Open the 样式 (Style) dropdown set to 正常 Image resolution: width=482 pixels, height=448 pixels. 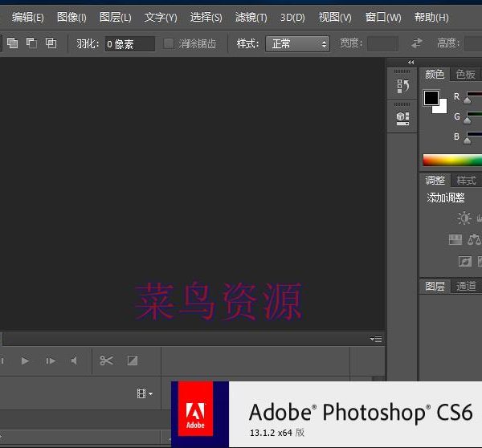[297, 43]
